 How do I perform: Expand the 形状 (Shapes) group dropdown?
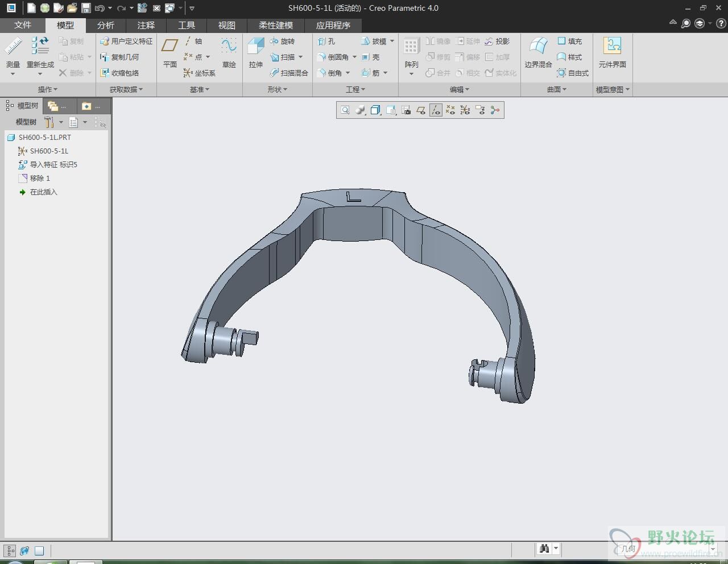(278, 89)
